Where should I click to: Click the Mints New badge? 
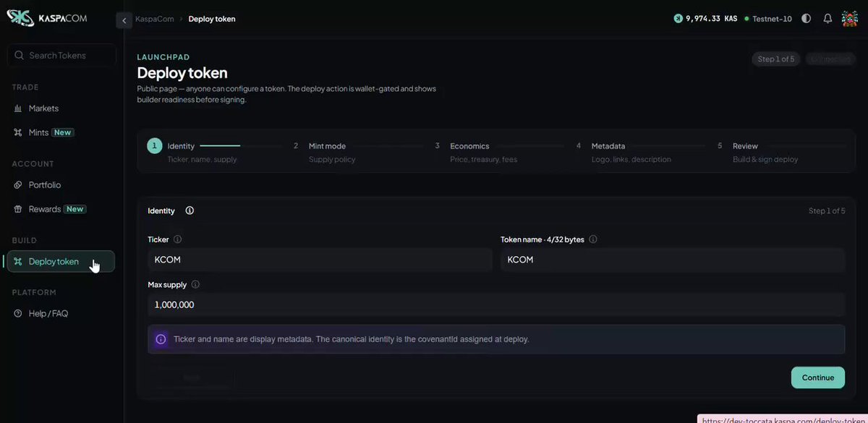coord(63,132)
